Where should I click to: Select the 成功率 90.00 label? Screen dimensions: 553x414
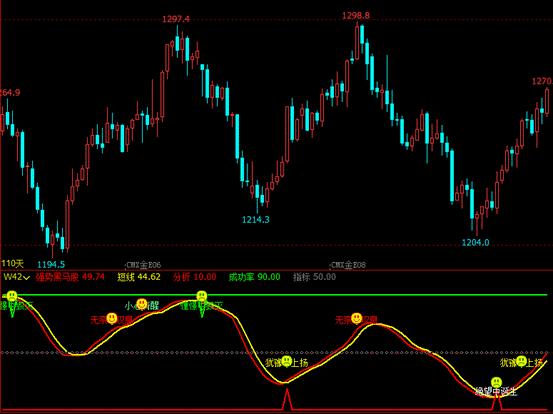tap(254, 277)
